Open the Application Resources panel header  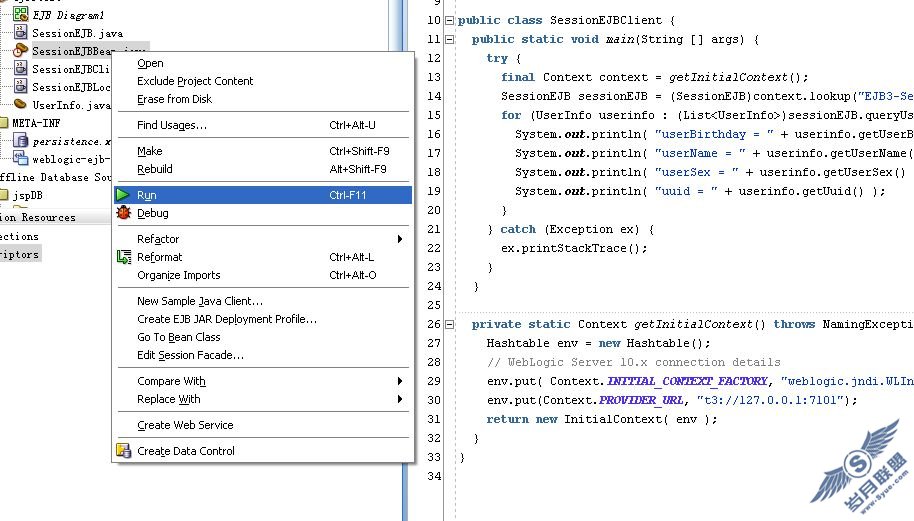tap(55, 217)
